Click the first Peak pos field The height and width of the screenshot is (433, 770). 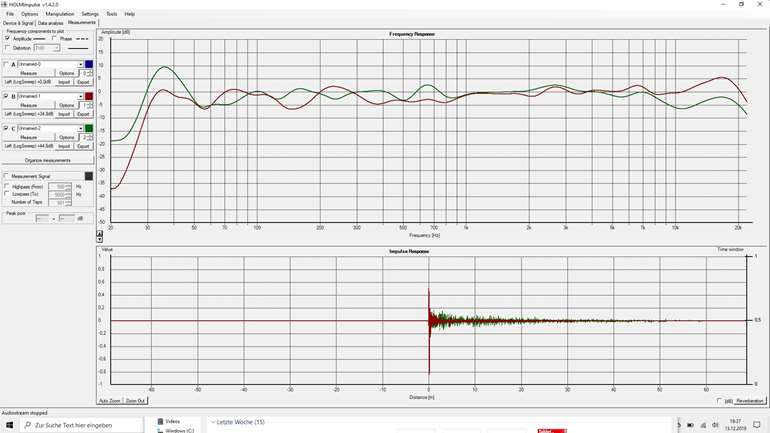point(42,218)
